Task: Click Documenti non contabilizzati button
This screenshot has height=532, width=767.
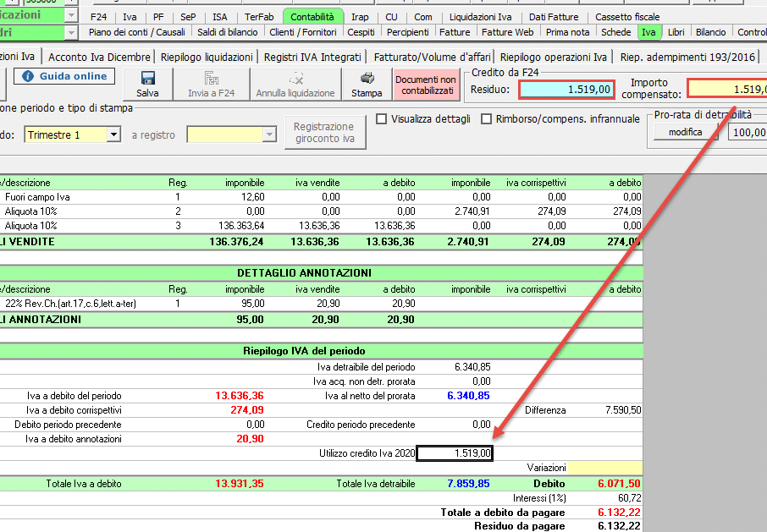Action: tap(426, 85)
